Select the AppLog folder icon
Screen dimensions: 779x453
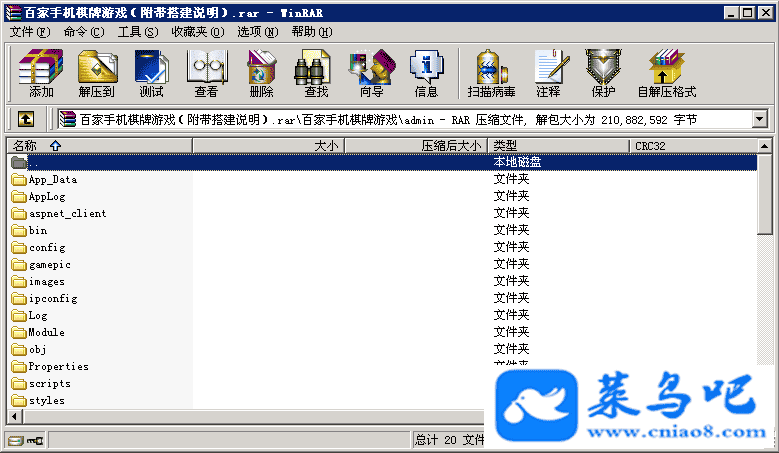(19, 197)
